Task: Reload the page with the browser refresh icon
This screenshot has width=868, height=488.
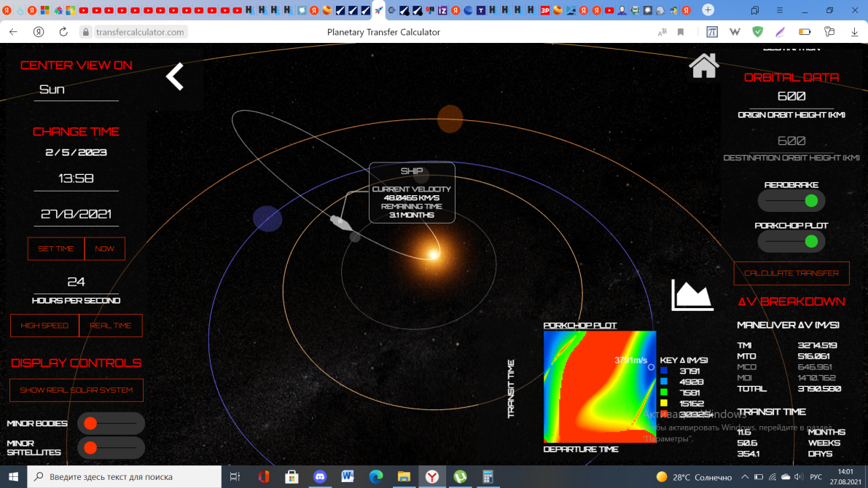Action: (63, 32)
